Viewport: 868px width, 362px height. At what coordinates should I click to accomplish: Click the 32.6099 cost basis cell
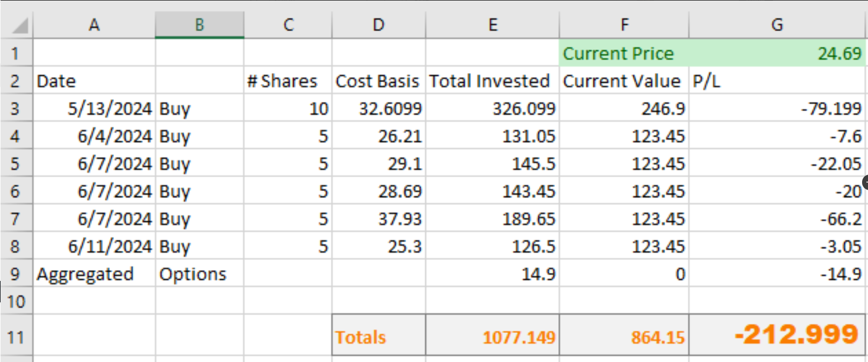click(x=379, y=108)
